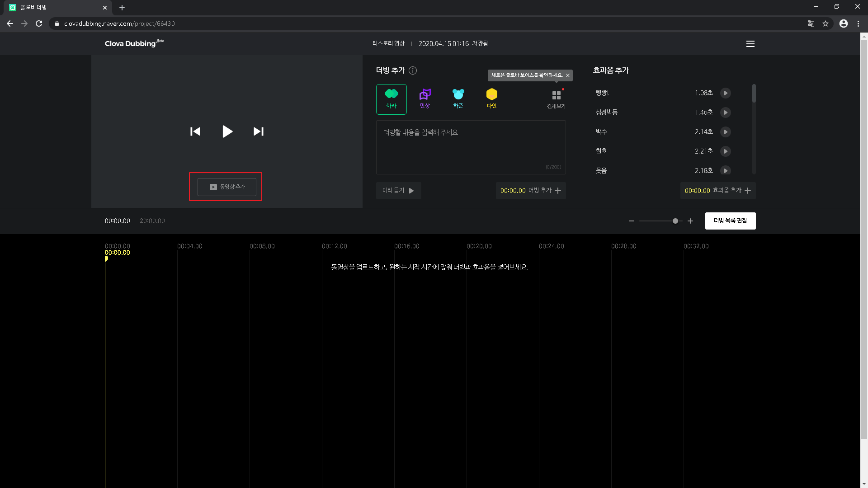Click the dubbing info circle icon
The height and width of the screenshot is (488, 868).
[413, 70]
